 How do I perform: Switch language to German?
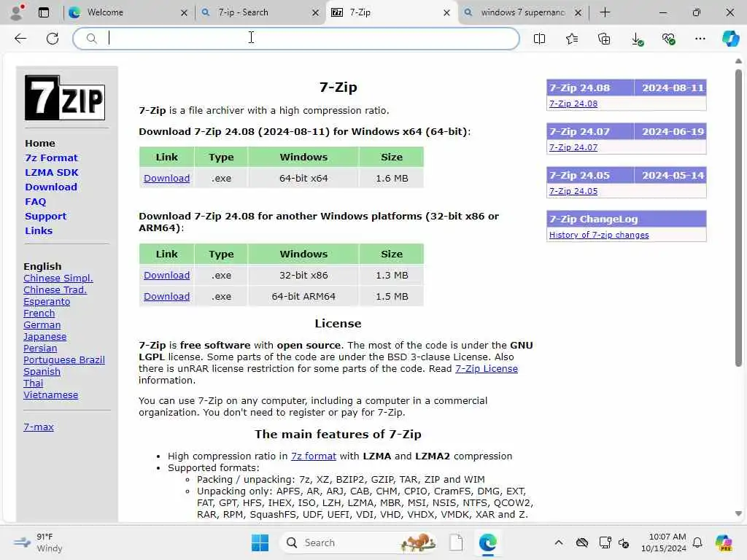tap(42, 324)
